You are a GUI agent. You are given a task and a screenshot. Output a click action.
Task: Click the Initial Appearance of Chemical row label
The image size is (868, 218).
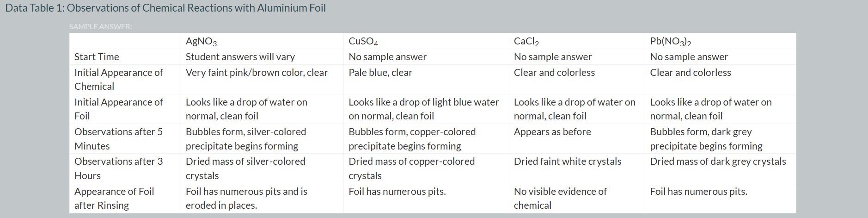click(119, 79)
